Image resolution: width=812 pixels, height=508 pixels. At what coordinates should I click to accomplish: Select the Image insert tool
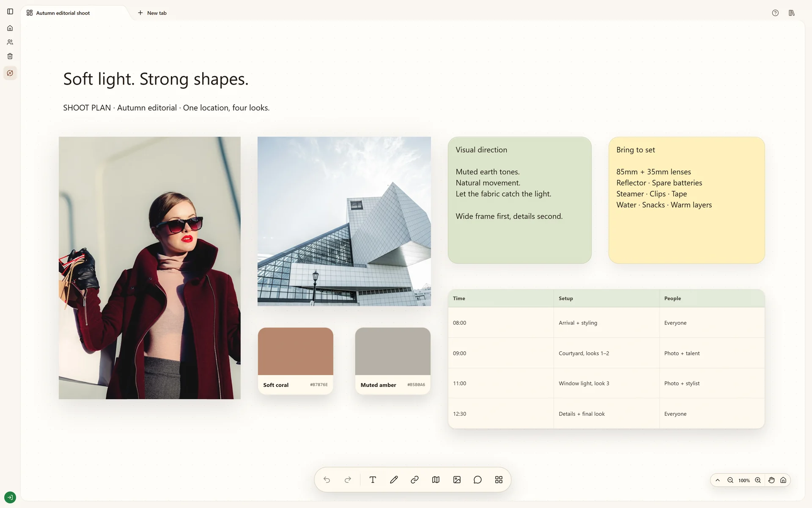pos(457,480)
